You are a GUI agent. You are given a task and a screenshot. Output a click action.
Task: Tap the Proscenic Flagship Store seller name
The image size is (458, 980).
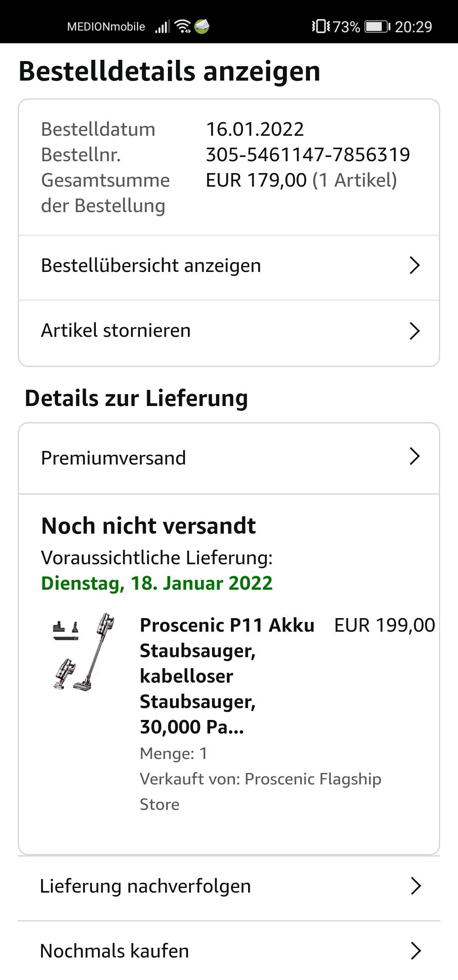313,779
